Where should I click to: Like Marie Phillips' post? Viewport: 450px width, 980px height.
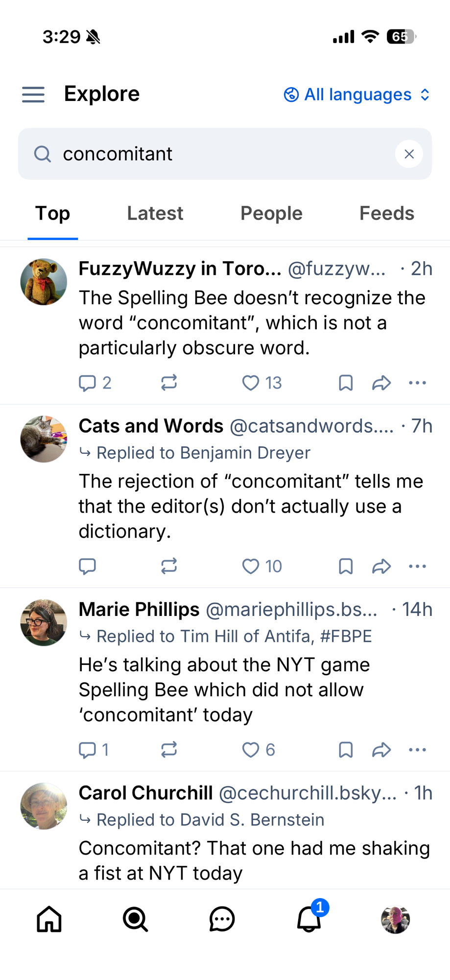pos(251,750)
